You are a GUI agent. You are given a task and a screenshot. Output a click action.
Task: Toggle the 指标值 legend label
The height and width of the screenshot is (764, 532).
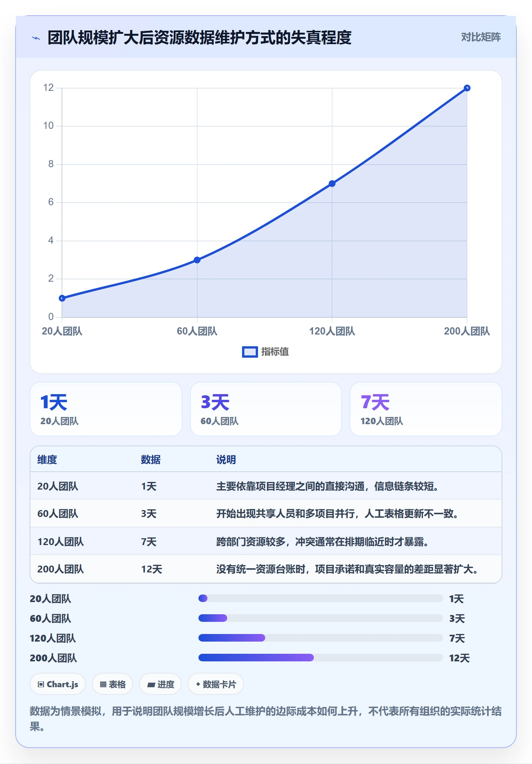coord(275,352)
